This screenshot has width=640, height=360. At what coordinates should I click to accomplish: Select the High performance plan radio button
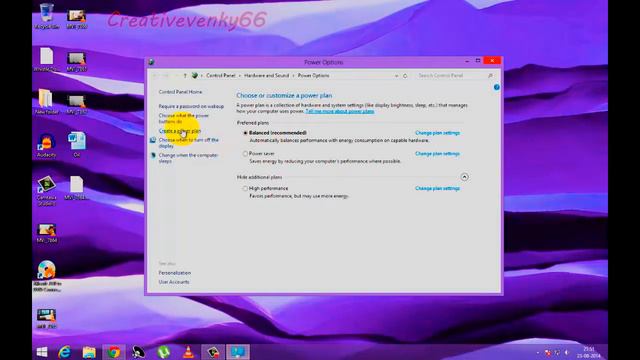[x=245, y=189]
